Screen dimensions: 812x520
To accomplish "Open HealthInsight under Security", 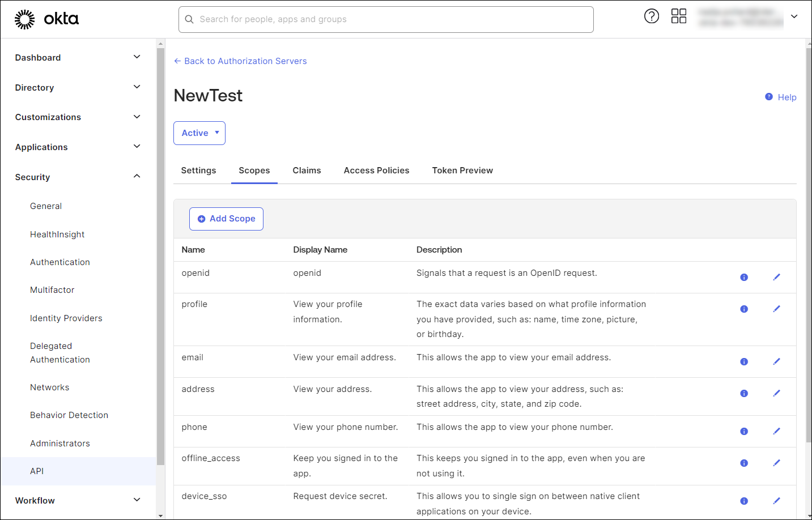I will [x=57, y=235].
